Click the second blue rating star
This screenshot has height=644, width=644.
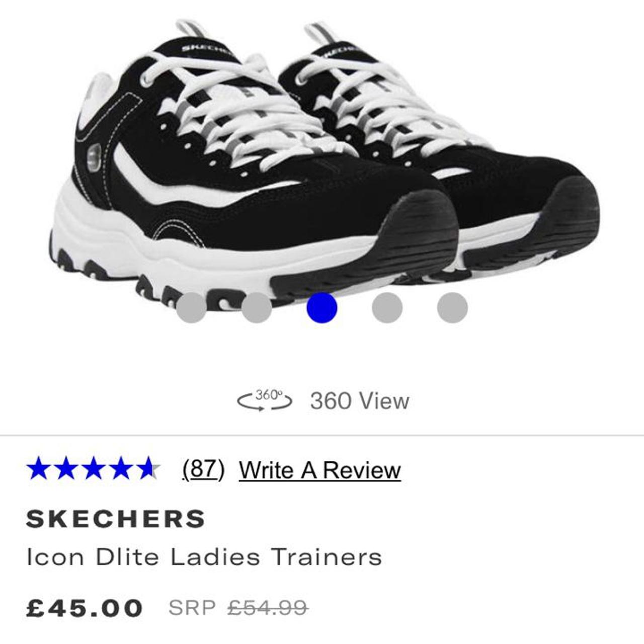(66, 468)
